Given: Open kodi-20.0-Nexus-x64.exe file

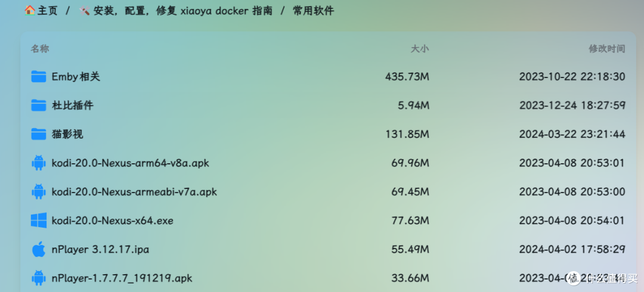Looking at the screenshot, I should pyautogui.click(x=113, y=221).
